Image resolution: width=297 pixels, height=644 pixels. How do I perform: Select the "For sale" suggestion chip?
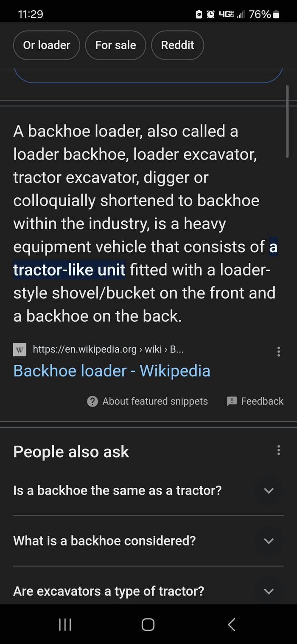tap(115, 45)
